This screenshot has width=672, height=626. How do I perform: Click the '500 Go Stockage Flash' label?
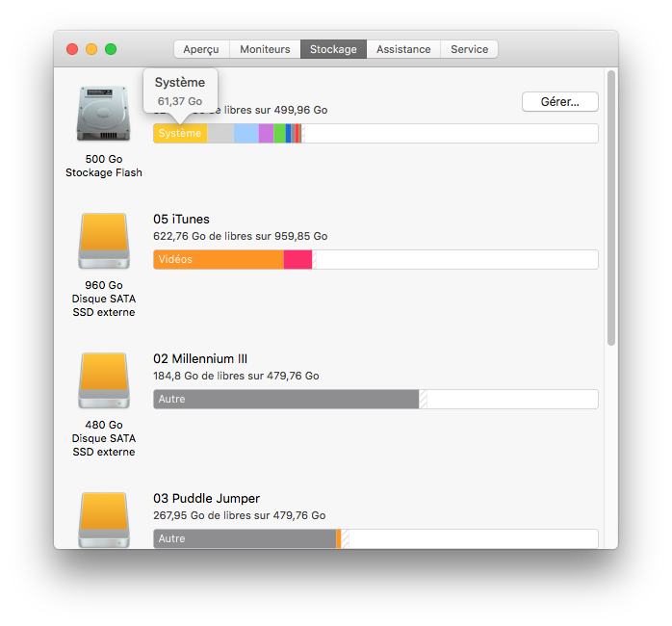[x=104, y=166]
